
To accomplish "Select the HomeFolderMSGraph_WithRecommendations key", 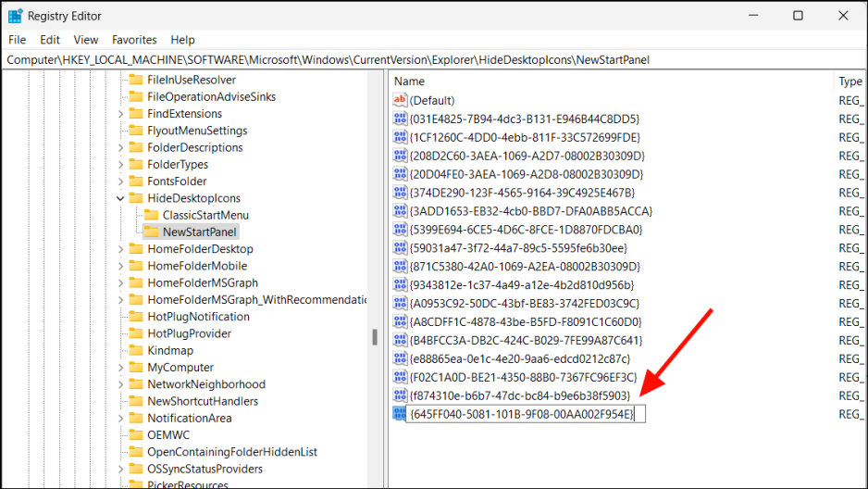I will point(257,299).
